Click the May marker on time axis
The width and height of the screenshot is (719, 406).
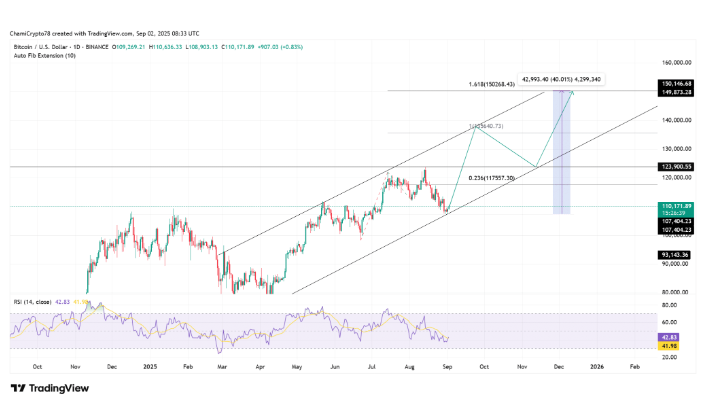click(296, 367)
